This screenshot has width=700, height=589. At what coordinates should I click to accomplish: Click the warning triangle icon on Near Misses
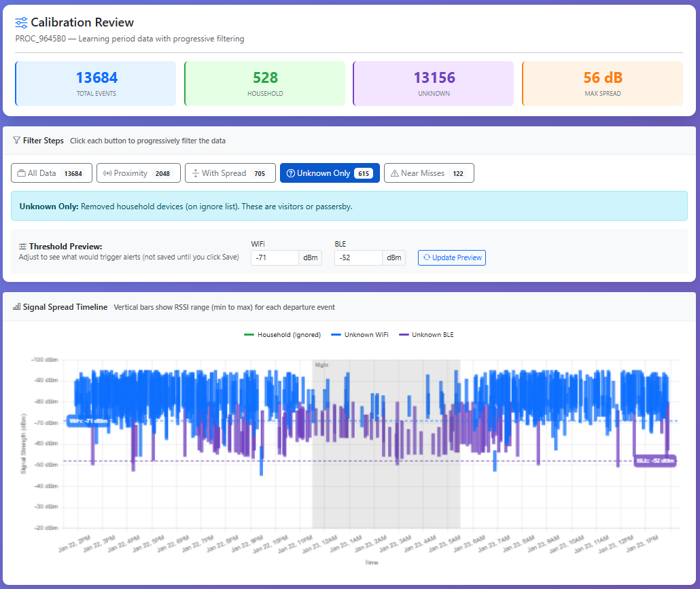click(394, 173)
